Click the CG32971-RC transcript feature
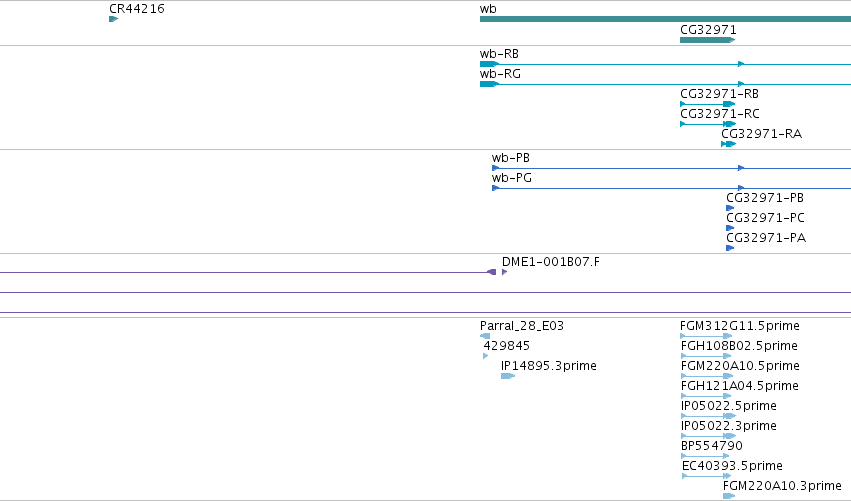 coord(708,124)
